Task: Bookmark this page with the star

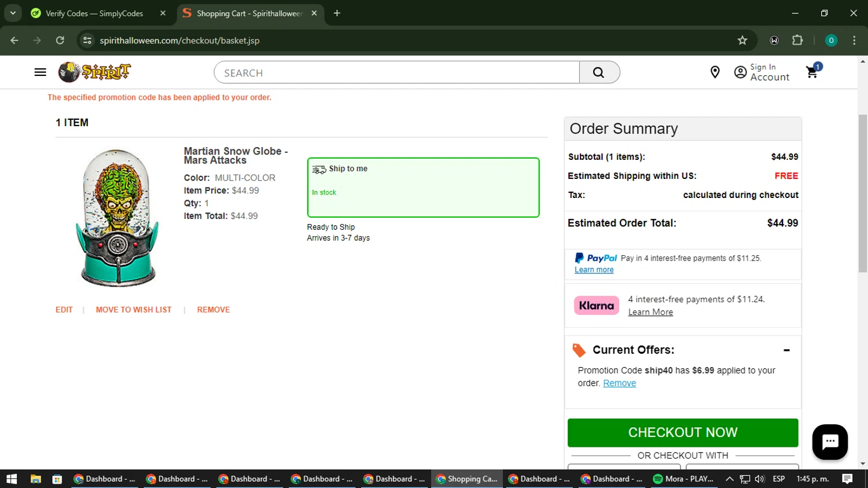Action: (x=742, y=41)
